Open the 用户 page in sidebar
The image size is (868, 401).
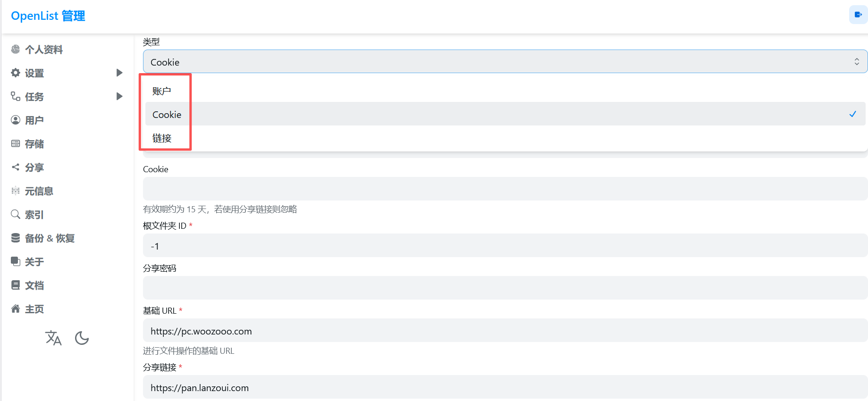(x=34, y=120)
